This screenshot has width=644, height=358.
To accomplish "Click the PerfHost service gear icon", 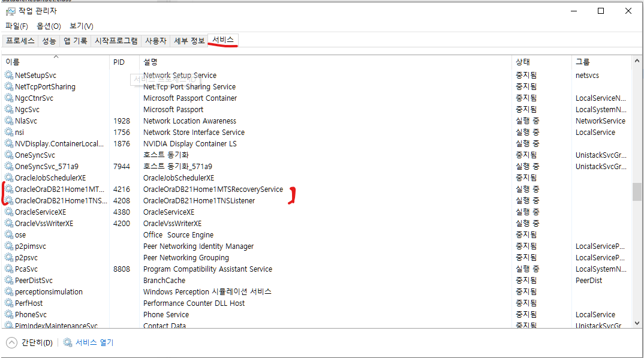I will click(9, 303).
